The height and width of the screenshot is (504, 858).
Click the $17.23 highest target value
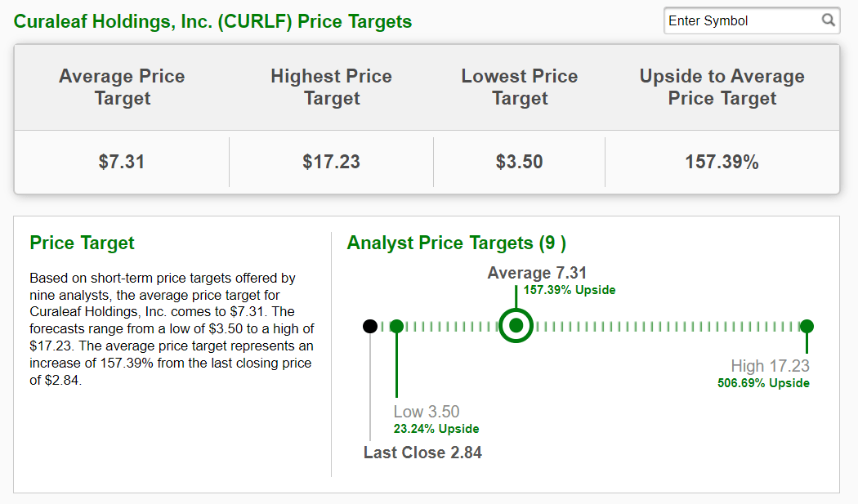coord(331,161)
